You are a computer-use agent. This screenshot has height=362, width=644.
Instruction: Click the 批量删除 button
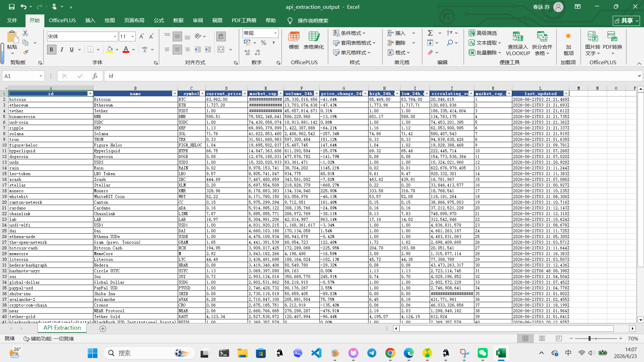485,52
